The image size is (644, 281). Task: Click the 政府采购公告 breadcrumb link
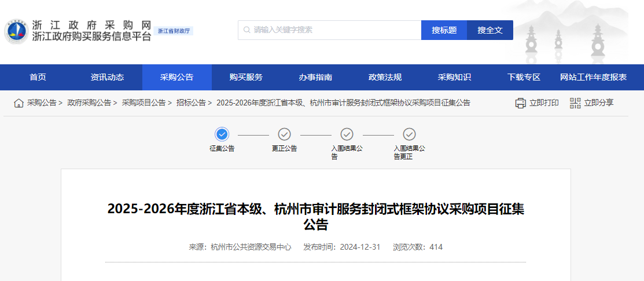[89, 103]
